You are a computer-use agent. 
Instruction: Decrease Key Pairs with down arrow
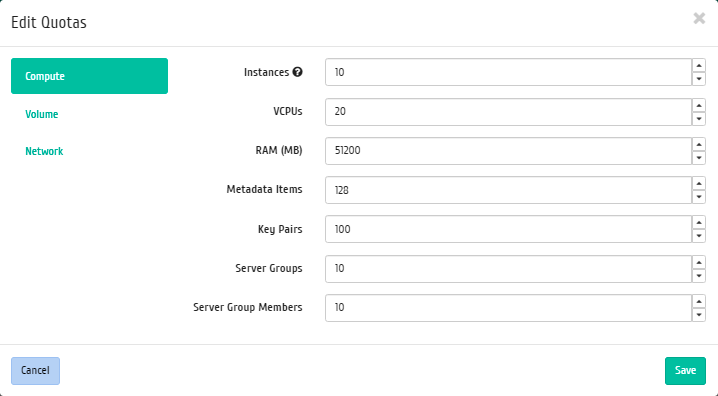click(699, 236)
